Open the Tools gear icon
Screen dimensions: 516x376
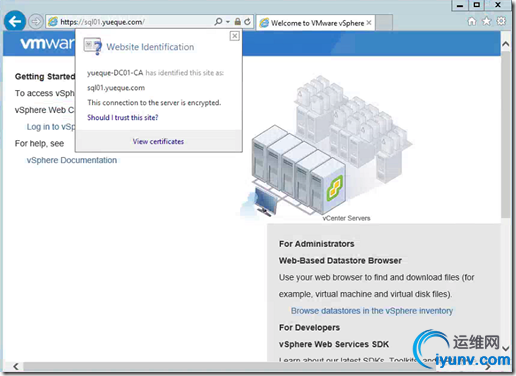coord(501,21)
